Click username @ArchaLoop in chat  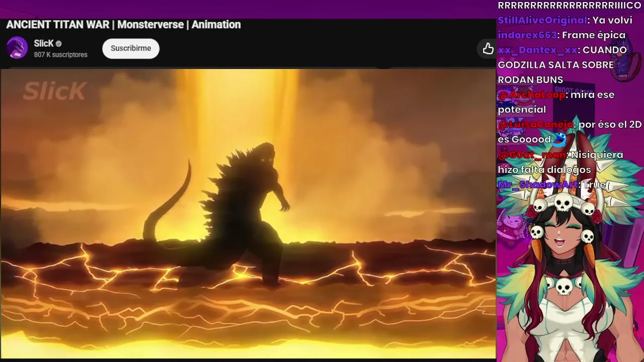pyautogui.click(x=532, y=95)
